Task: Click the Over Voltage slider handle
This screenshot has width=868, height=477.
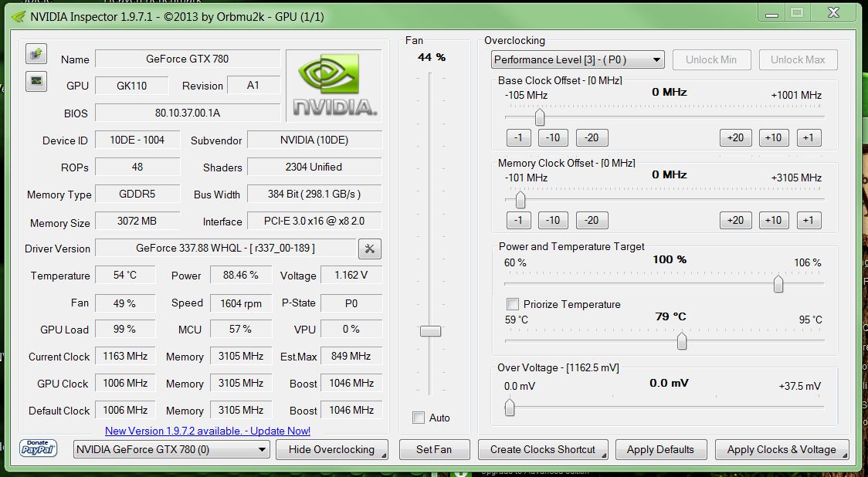Action: (510, 408)
